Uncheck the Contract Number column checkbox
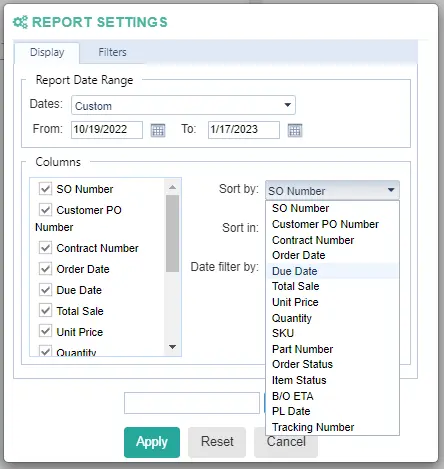Viewport: 444px width, 469px height. point(45,248)
